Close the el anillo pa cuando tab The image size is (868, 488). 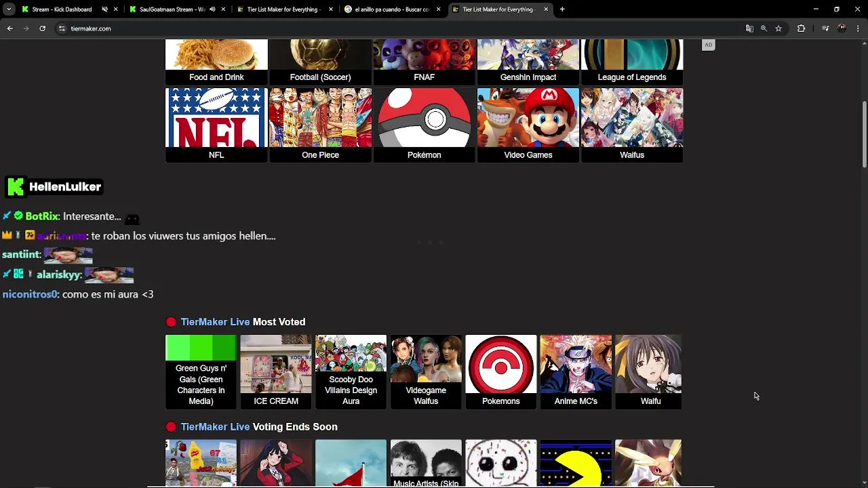439,9
